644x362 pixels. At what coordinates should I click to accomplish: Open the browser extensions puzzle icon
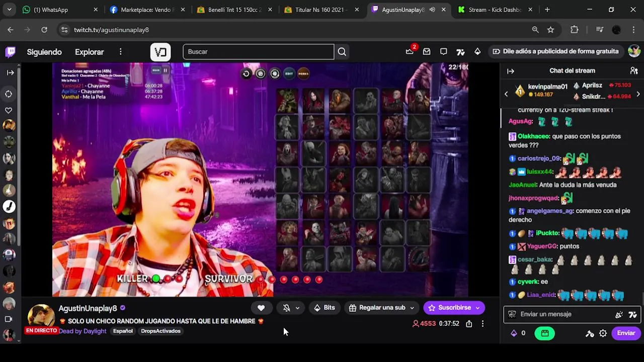pos(575,30)
